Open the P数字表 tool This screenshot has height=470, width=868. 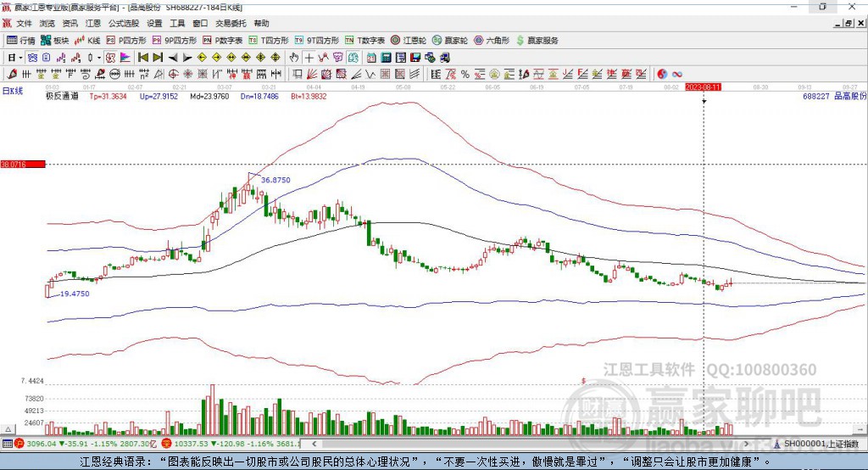coord(223,41)
